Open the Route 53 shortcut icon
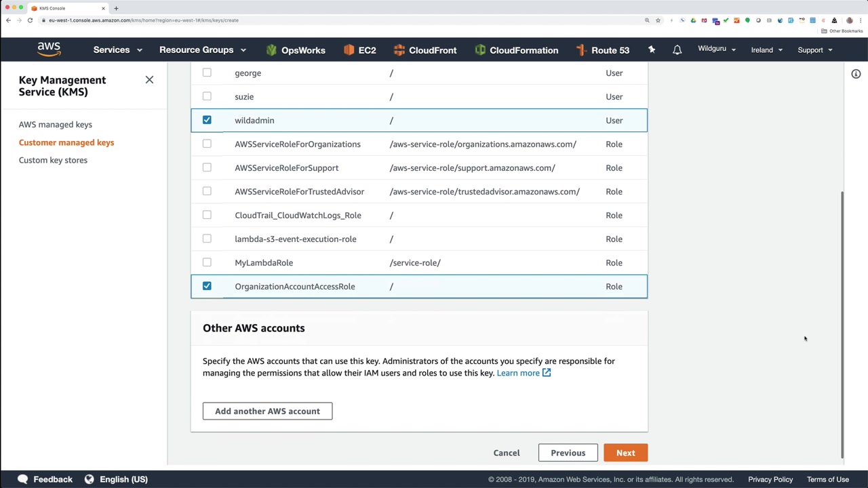Screen dimensions: 868x488 click(x=581, y=50)
